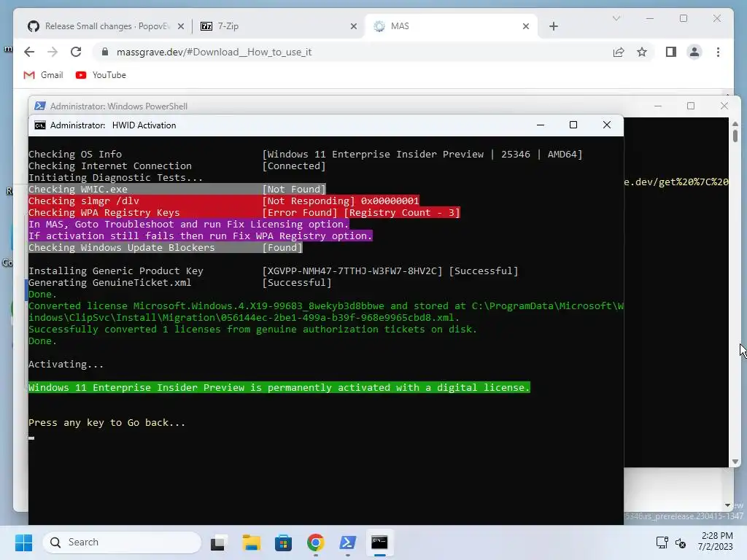The height and width of the screenshot is (560, 747).
Task: Click 'Generating GenuineTicket.xml' line
Action: click(x=179, y=283)
